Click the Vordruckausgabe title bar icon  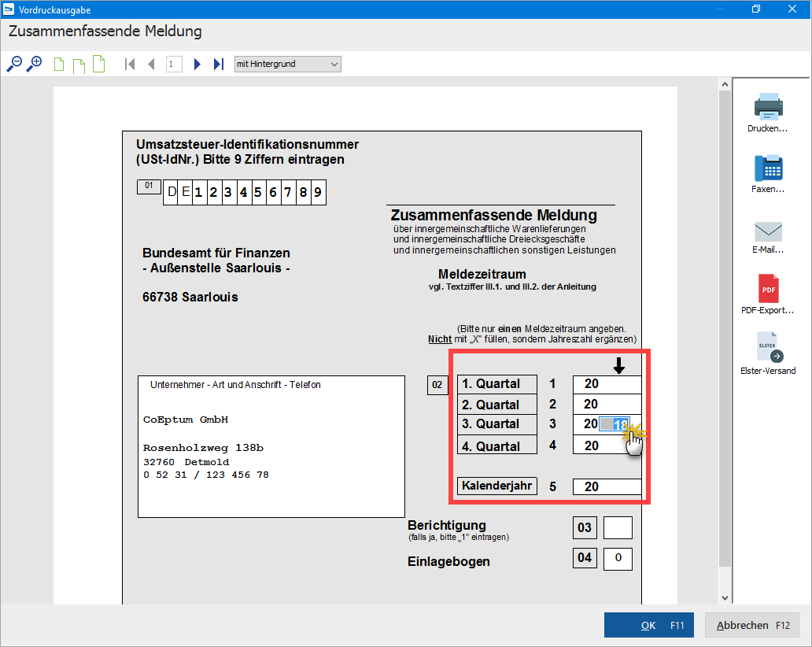click(x=9, y=9)
